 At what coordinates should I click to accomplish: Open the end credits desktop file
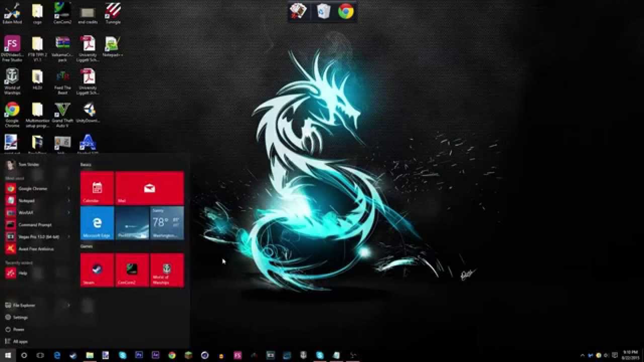tap(88, 14)
